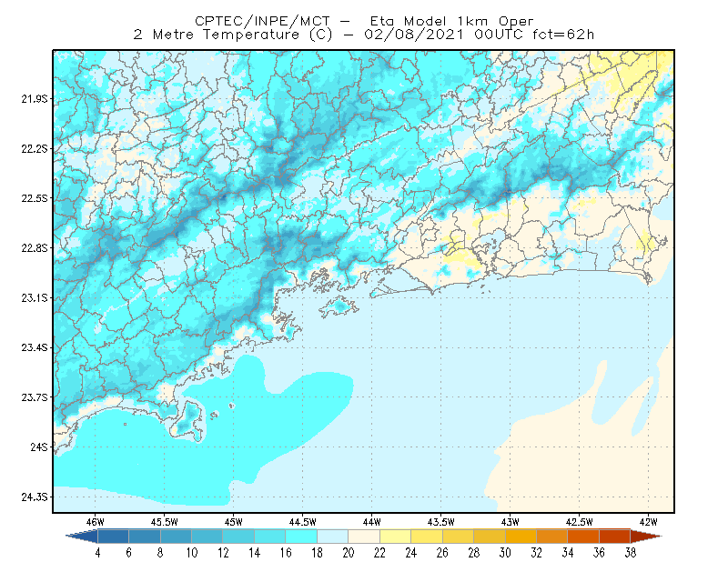Image resolution: width=728 pixels, height=562 pixels.
Task: Click the 10-12 degree colorbar segment
Action: pos(207,537)
